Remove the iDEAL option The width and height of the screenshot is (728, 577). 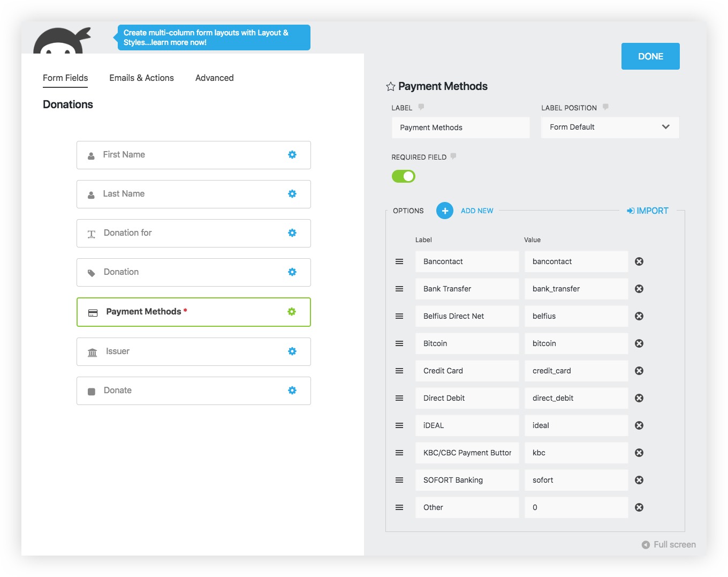point(639,425)
